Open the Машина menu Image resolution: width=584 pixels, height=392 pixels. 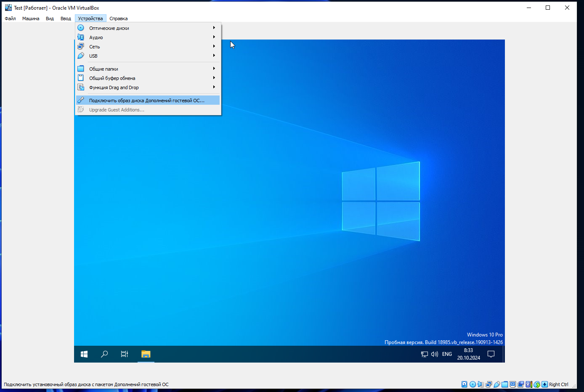[31, 19]
